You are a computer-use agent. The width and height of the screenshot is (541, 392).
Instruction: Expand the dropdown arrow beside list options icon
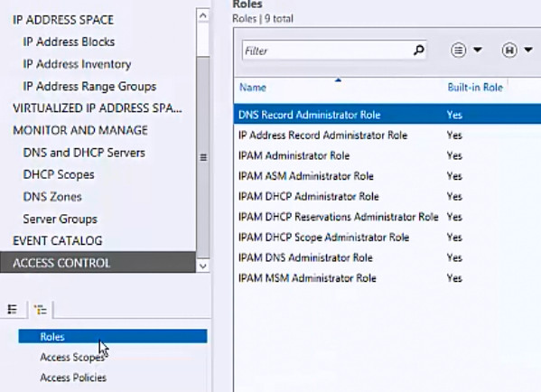[x=478, y=50]
